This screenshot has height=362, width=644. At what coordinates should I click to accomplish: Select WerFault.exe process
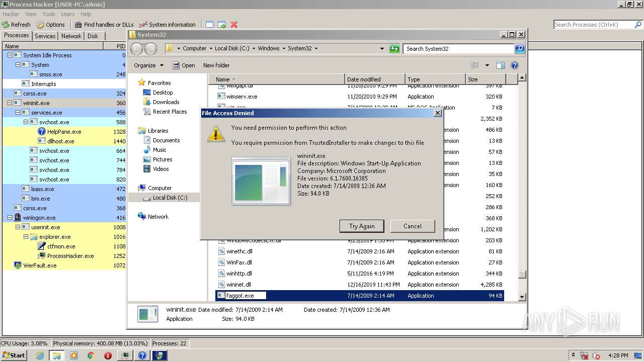[64, 265]
